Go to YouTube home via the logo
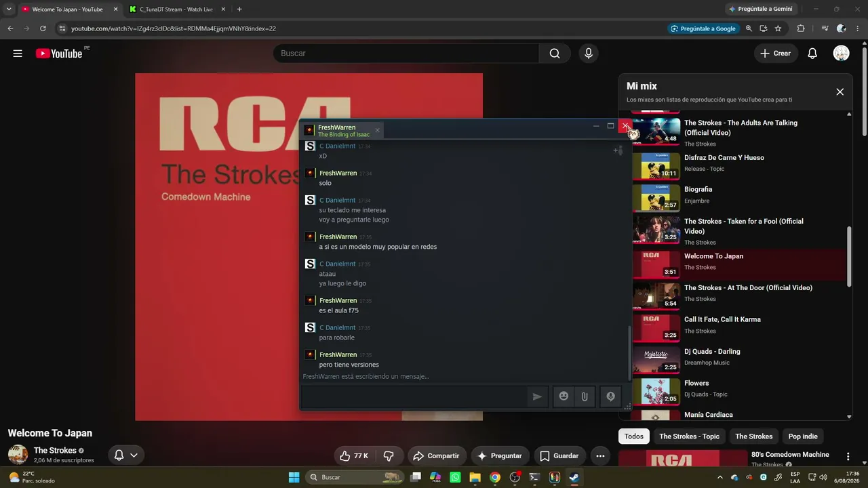This screenshot has width=868, height=488. tap(59, 54)
